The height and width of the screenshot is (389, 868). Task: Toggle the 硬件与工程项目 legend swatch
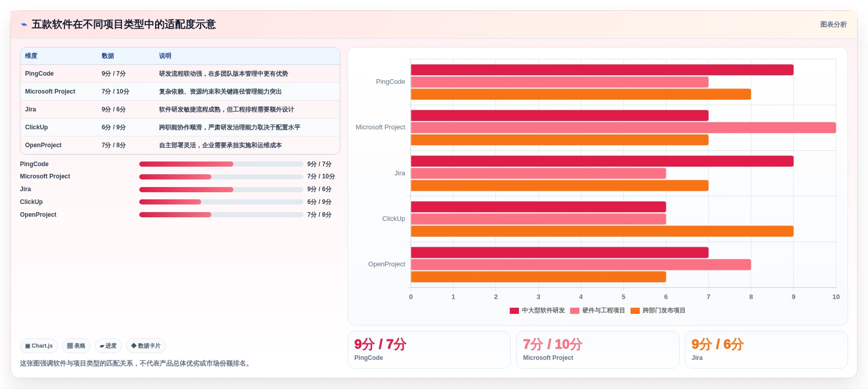(x=575, y=311)
